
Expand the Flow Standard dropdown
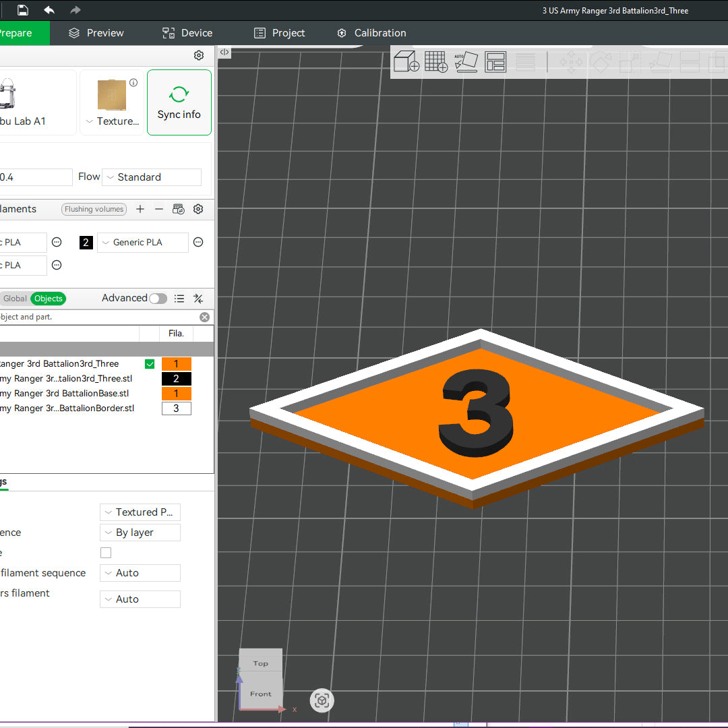click(152, 177)
